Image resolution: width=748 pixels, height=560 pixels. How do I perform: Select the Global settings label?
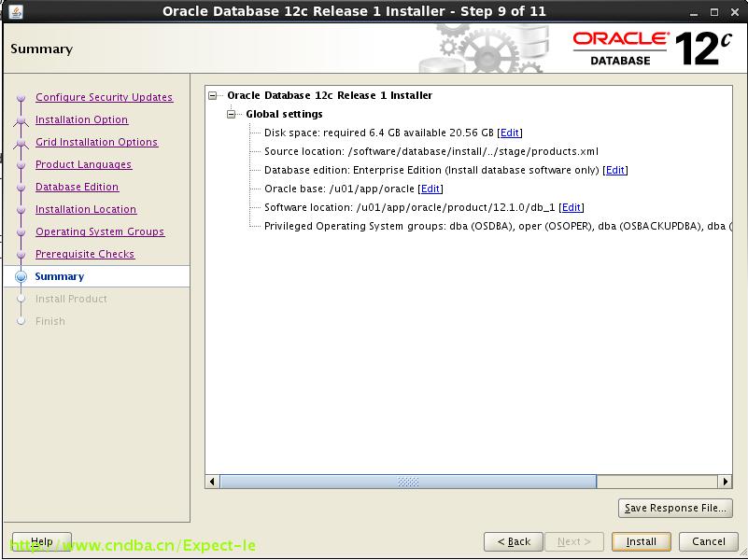(x=284, y=114)
